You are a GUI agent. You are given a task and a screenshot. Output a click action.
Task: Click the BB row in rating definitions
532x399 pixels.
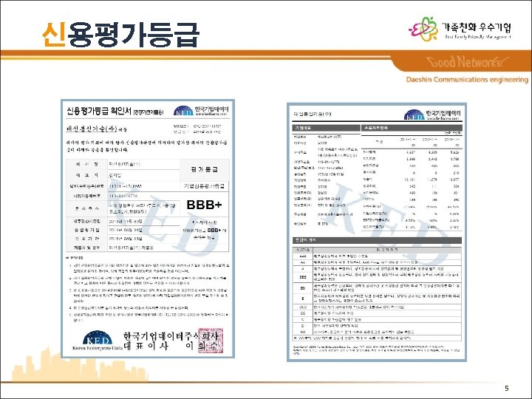coord(377,287)
